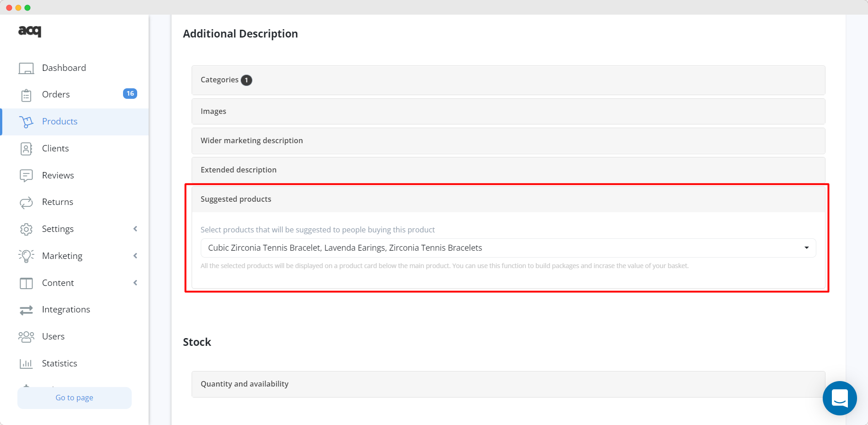Click the Marketing lightbulb icon
Screen dimensions: 868x425
pos(26,256)
